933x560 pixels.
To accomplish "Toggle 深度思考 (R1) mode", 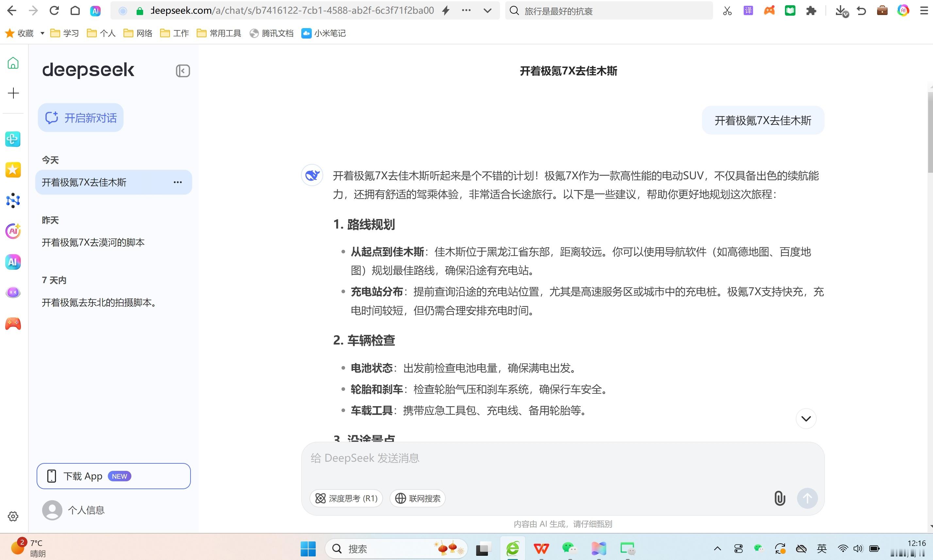I will pyautogui.click(x=346, y=498).
